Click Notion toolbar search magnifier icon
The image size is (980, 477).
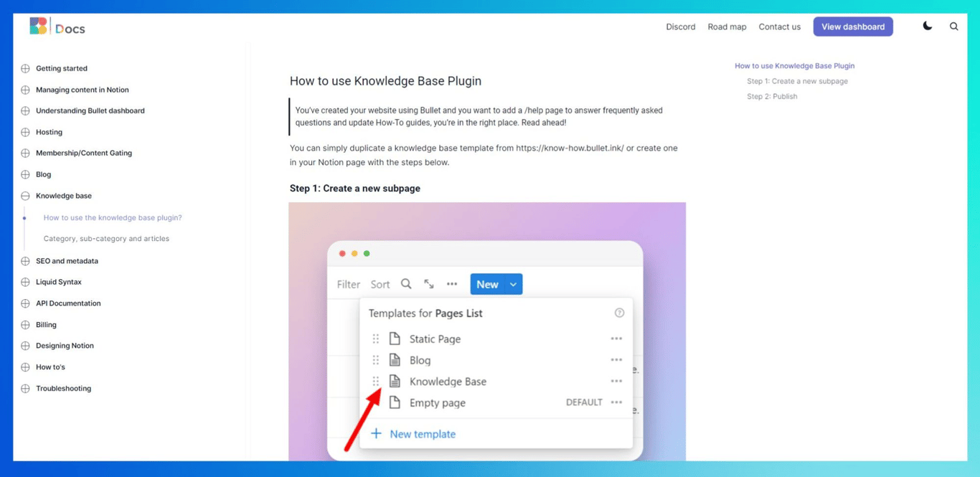pyautogui.click(x=406, y=284)
